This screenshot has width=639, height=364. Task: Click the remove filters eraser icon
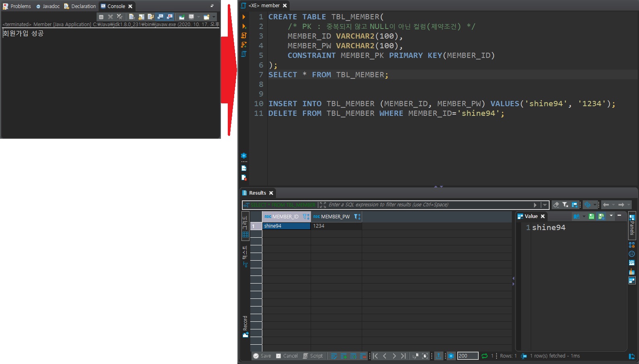556,205
